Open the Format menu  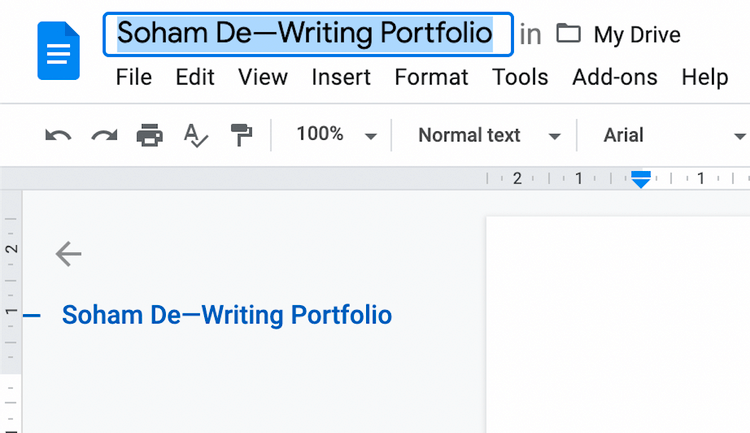(x=431, y=77)
